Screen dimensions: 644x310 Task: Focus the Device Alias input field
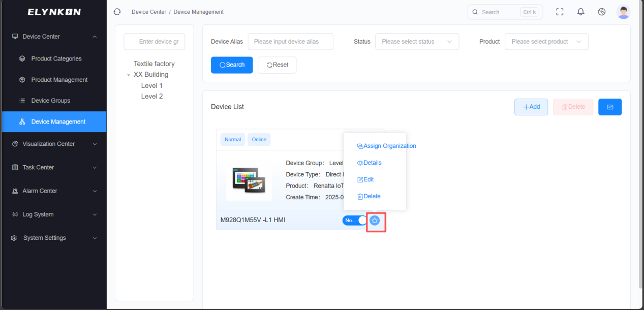click(290, 42)
